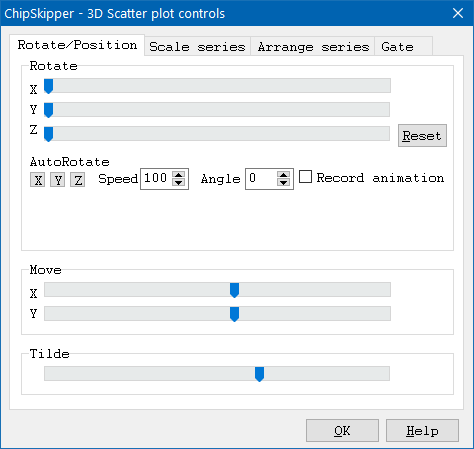Open Help for the scatter plot controls
Screen dimensions: 474x449
click(x=422, y=431)
